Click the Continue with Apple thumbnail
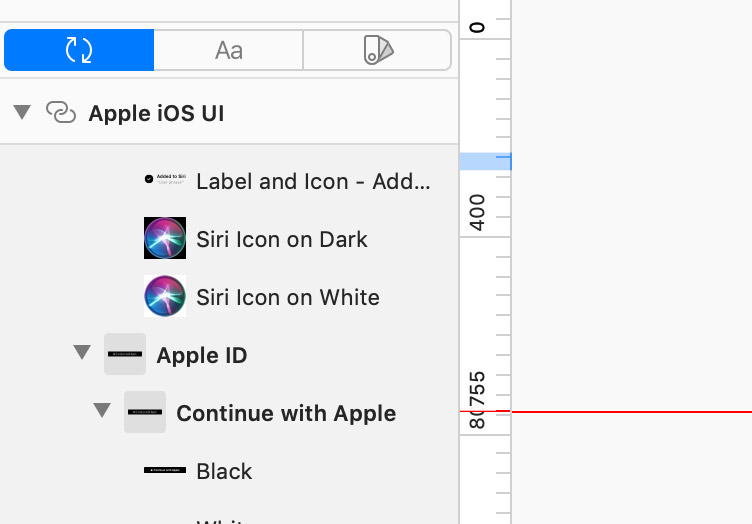 point(145,412)
